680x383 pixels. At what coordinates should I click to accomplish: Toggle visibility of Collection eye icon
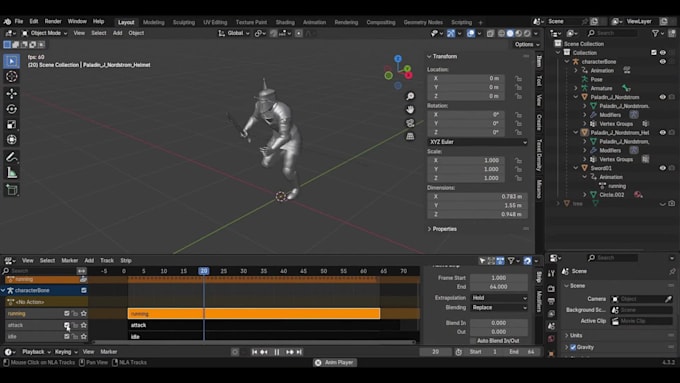tap(663, 52)
